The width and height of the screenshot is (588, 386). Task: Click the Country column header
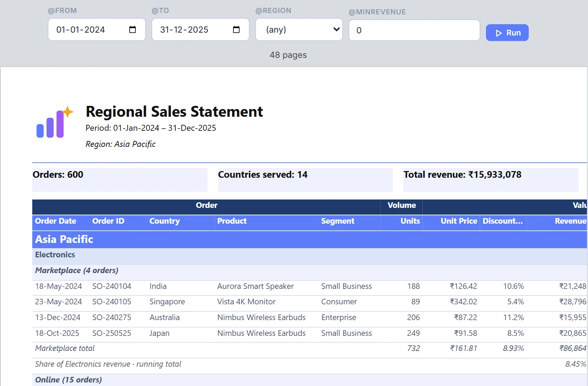click(165, 221)
